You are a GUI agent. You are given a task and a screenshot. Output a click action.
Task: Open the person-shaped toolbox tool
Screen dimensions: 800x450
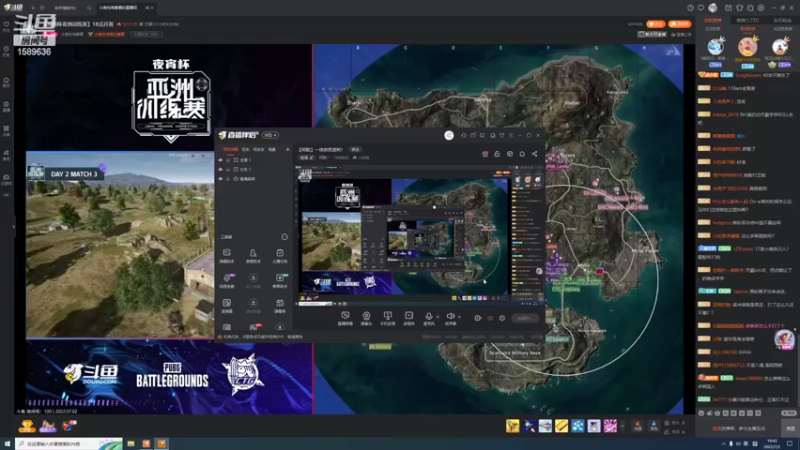[x=253, y=256]
